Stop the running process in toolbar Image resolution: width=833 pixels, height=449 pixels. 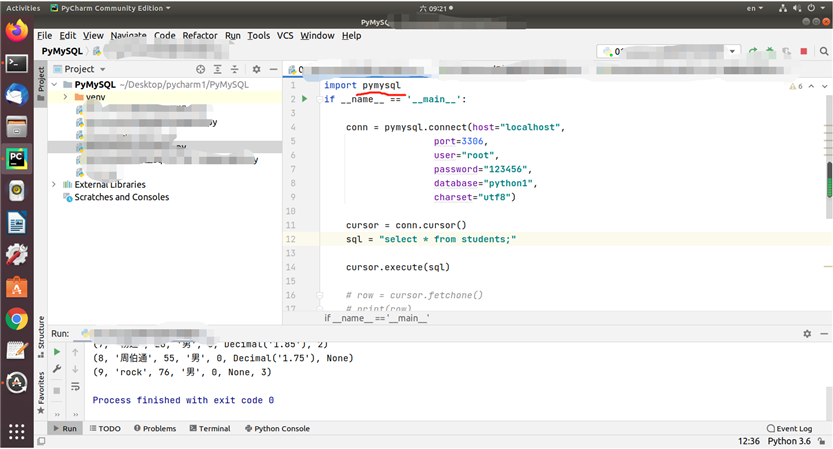[x=804, y=52]
